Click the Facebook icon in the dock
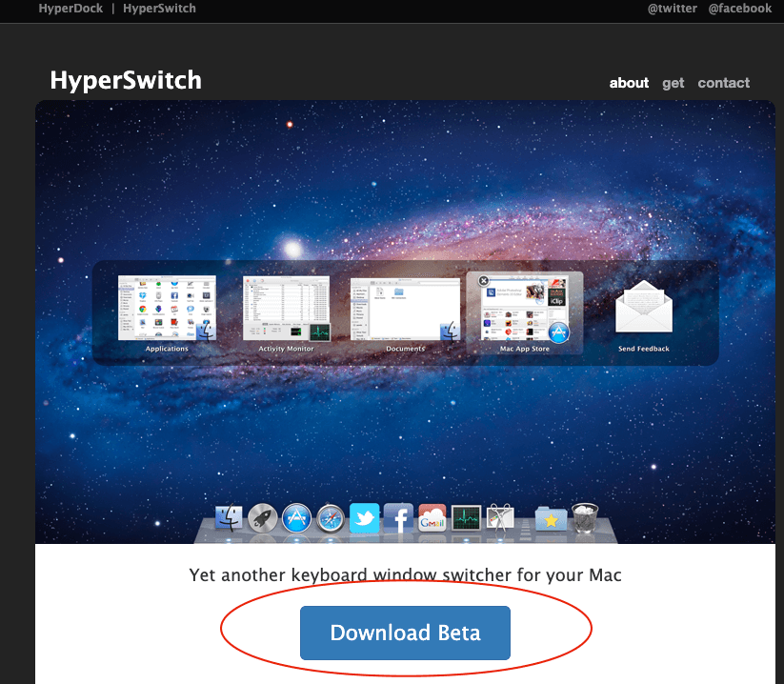The image size is (784, 684). tap(397, 519)
